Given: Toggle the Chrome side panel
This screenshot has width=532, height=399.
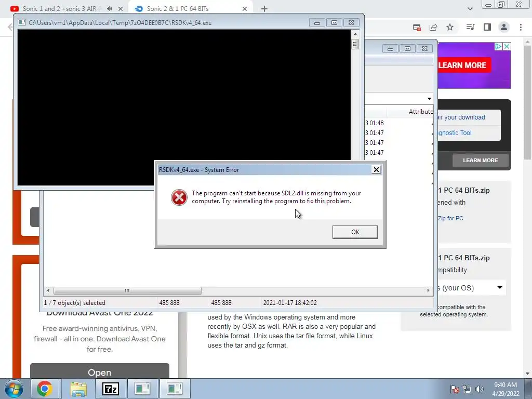Looking at the screenshot, I should [487, 27].
